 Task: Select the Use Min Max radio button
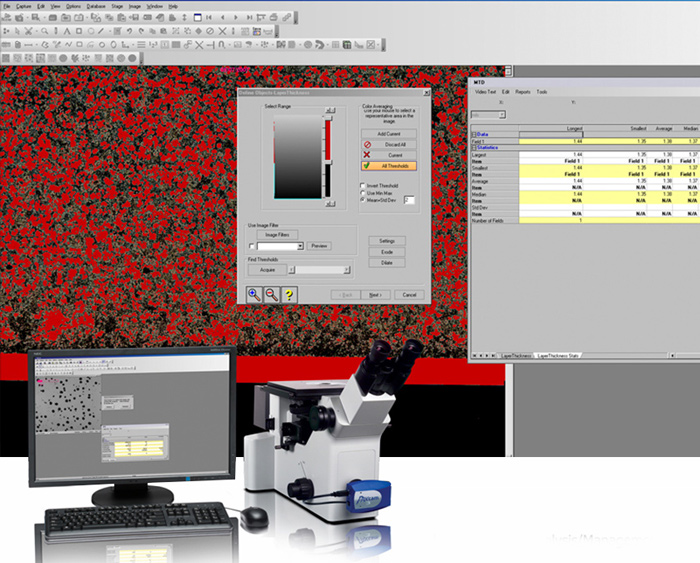click(363, 192)
